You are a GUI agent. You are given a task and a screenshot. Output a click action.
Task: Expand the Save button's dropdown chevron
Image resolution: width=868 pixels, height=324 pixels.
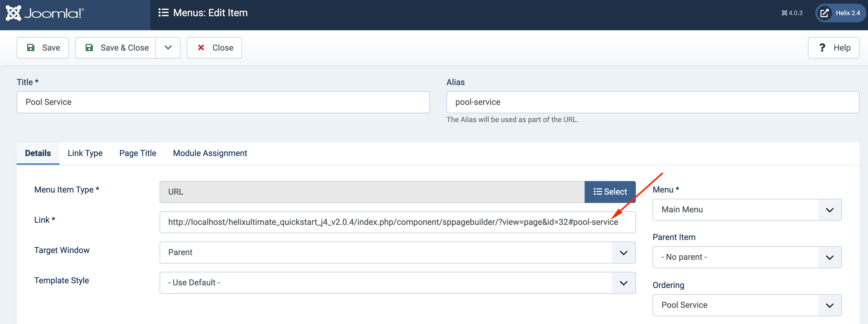tap(168, 47)
